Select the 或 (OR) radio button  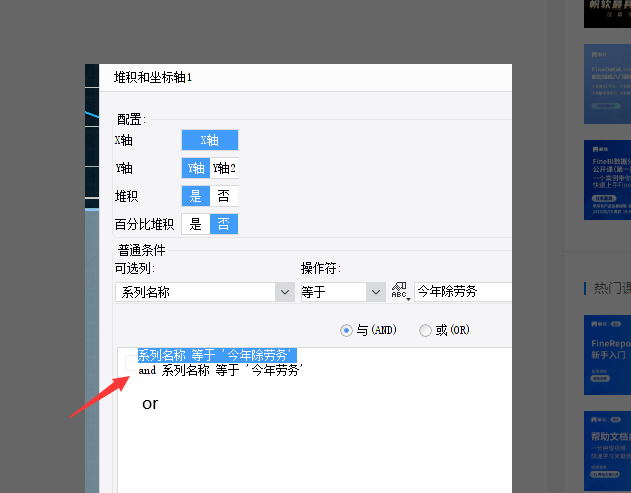click(425, 330)
